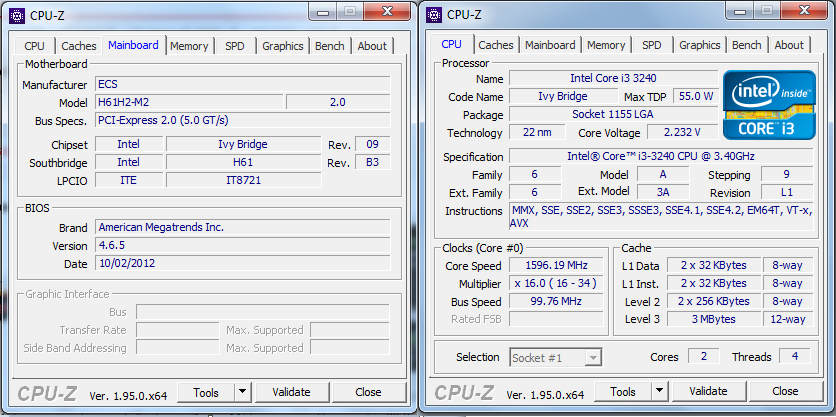This screenshot has height=417, width=836.
Task: Open Caches tab in left window
Action: 78,46
